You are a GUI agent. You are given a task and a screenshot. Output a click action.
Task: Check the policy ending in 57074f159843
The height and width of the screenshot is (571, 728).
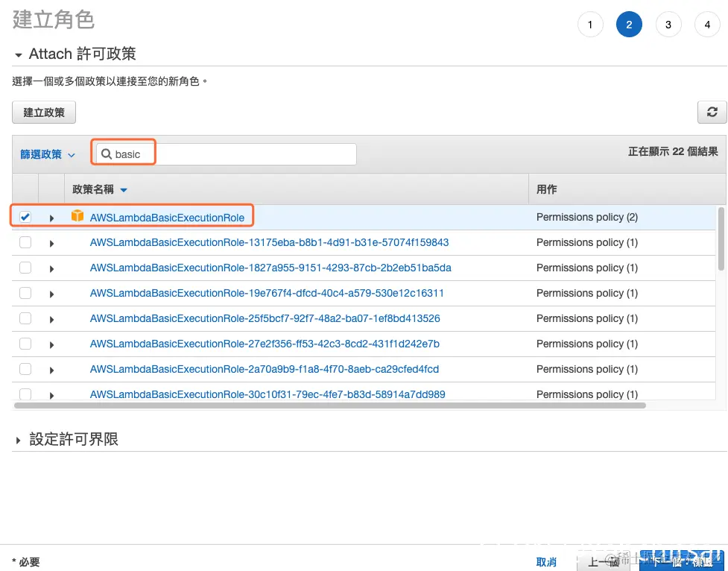coord(25,242)
